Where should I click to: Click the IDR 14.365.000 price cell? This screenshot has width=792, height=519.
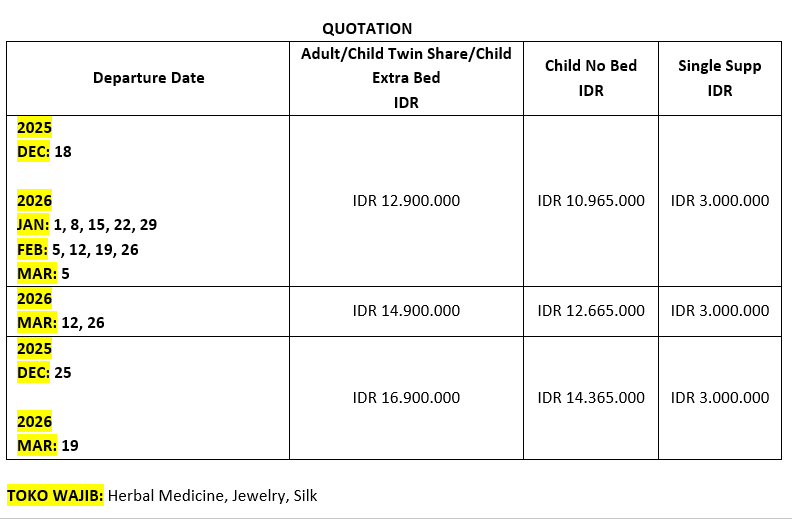(x=591, y=398)
